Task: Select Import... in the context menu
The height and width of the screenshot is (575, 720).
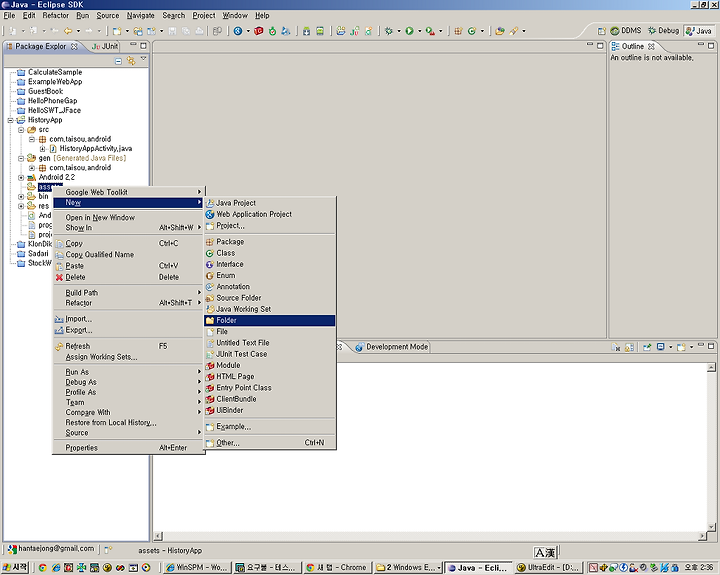Action: pos(128,319)
